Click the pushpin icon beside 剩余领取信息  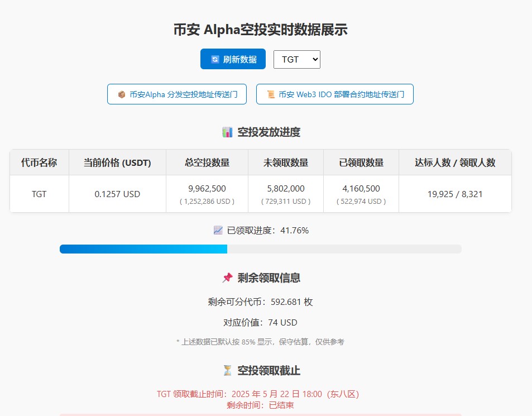227,278
